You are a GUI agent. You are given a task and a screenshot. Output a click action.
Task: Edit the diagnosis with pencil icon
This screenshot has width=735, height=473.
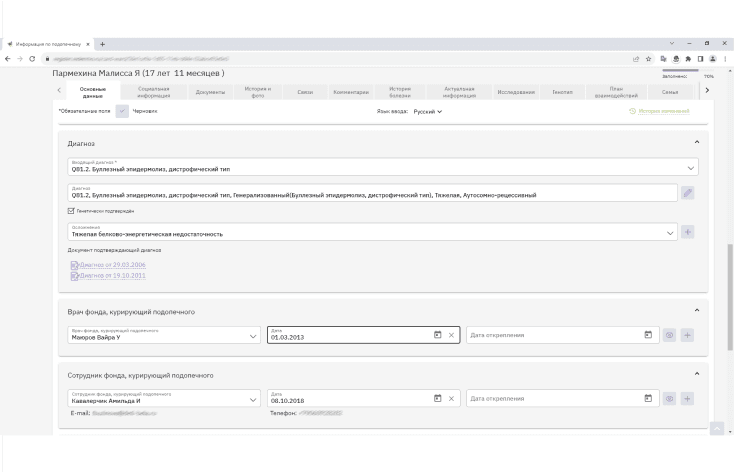[x=688, y=193]
